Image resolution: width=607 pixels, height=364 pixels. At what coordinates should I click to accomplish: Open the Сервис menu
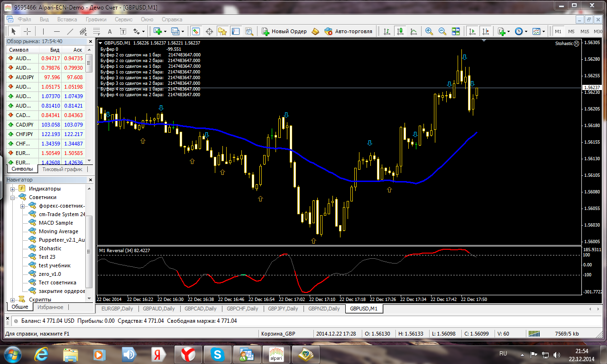[x=124, y=19]
